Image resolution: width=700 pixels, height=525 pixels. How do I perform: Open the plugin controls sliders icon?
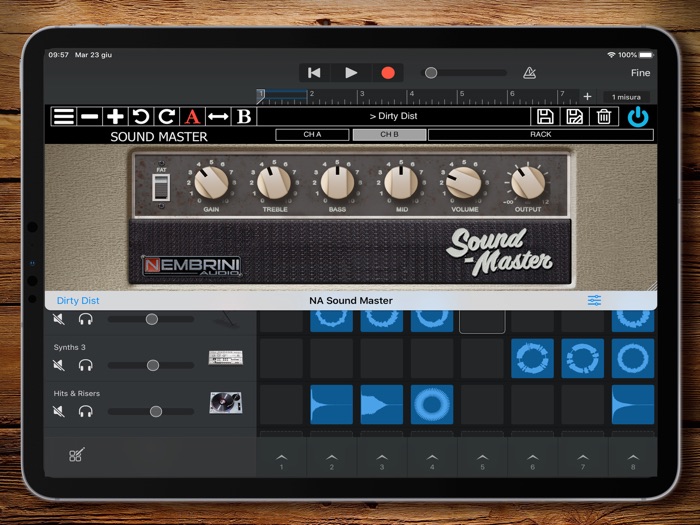594,300
